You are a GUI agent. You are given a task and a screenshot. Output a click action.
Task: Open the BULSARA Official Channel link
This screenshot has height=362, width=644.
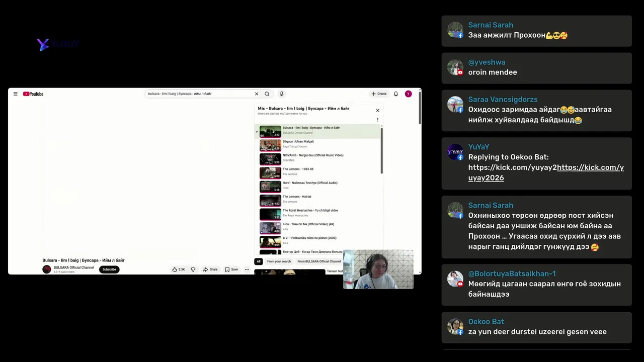tap(74, 267)
